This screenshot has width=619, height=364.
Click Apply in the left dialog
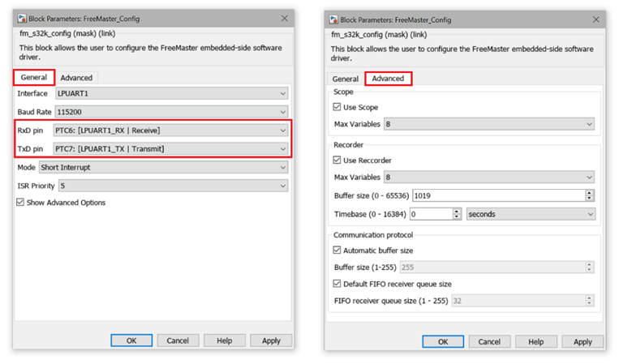[x=271, y=340]
